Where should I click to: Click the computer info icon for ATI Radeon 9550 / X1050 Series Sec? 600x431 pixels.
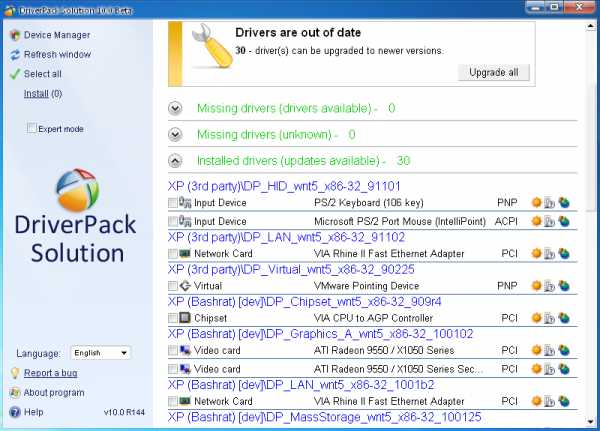(549, 369)
